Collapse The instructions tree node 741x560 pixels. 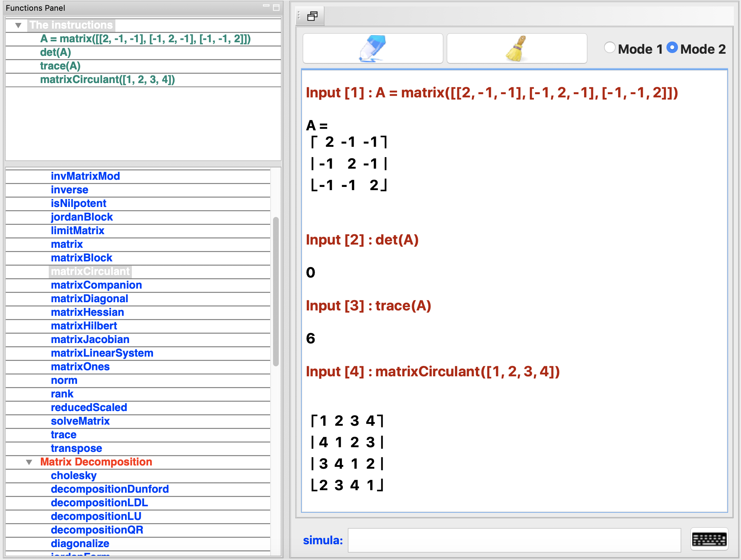[19, 25]
